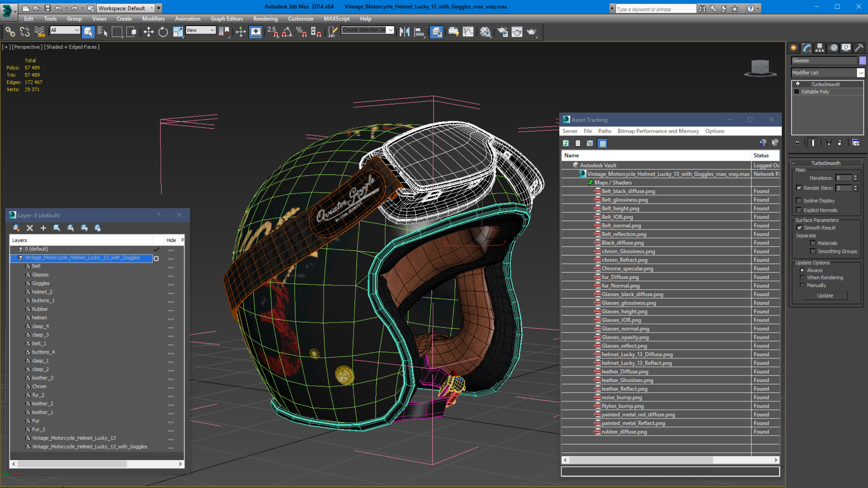Open the selection filter All dropdown
Screen dimensions: 868x488
pos(65,30)
